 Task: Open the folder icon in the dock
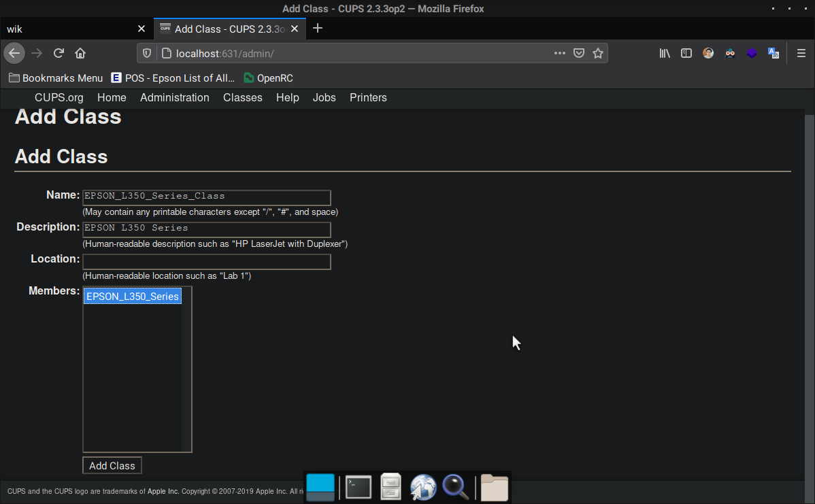point(495,488)
